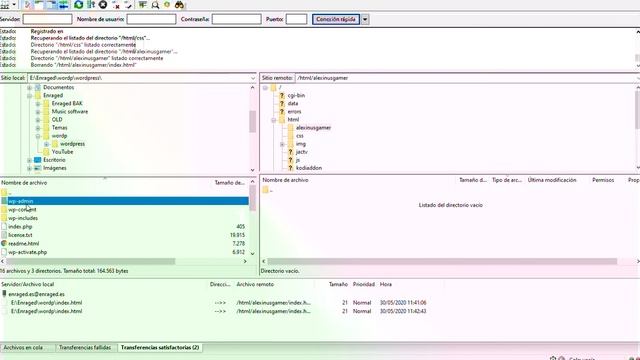The width and height of the screenshot is (640, 360).
Task: Toggle directory comparison icon
Action: (155, 4)
